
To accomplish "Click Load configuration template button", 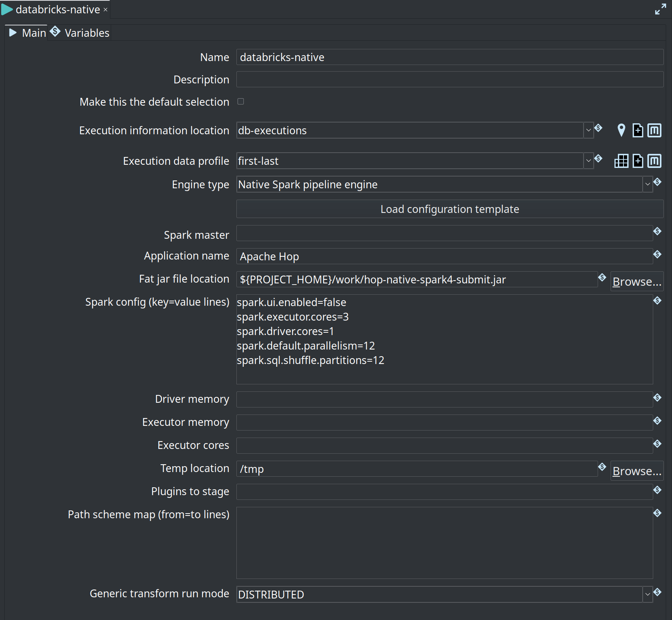I will pos(450,209).
